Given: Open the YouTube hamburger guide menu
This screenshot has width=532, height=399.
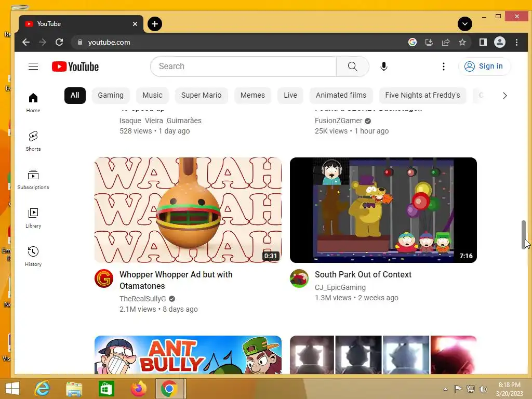Looking at the screenshot, I should [33, 66].
